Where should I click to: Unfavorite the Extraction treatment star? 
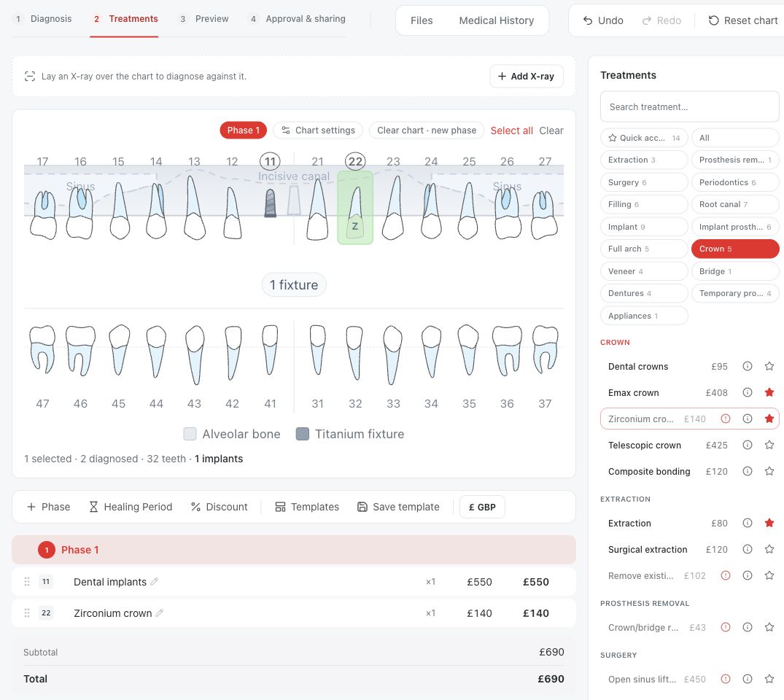769,523
